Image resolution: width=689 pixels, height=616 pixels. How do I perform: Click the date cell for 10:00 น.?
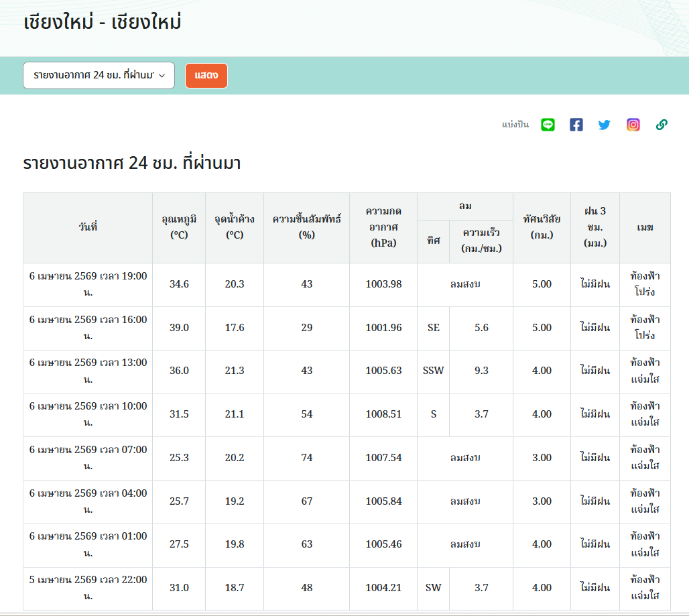point(88,414)
